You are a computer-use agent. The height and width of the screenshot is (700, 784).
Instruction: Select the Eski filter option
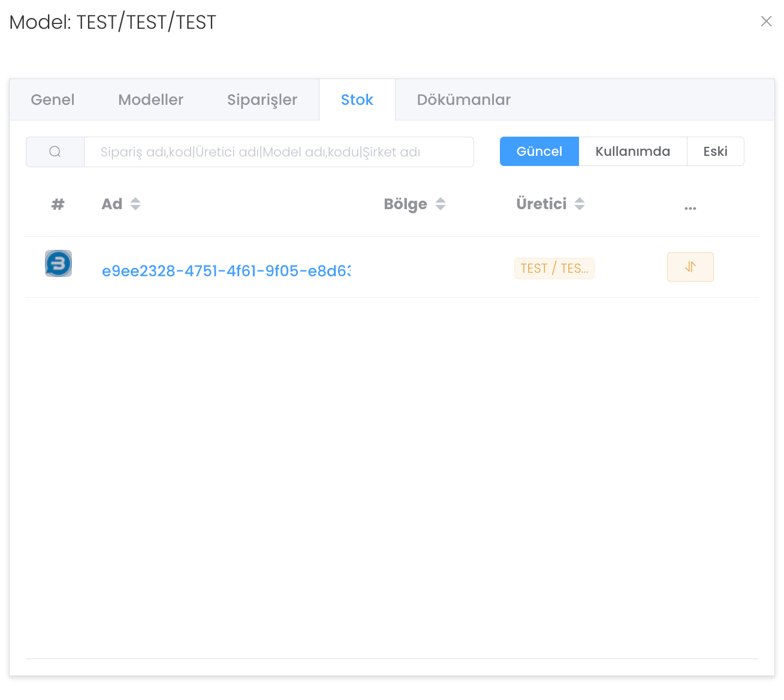click(x=715, y=152)
